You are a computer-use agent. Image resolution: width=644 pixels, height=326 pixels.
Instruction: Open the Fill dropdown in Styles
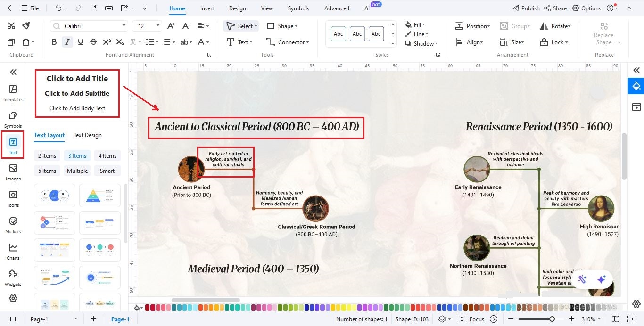(415, 24)
